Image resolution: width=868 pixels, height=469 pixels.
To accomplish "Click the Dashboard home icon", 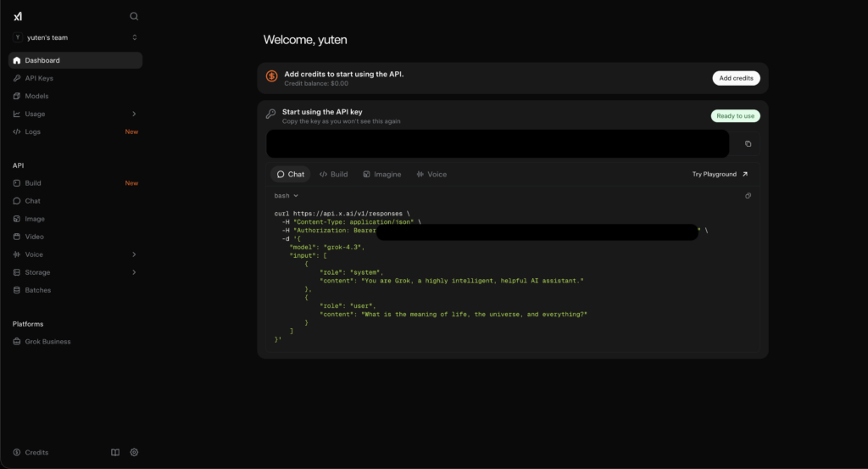I will (17, 60).
